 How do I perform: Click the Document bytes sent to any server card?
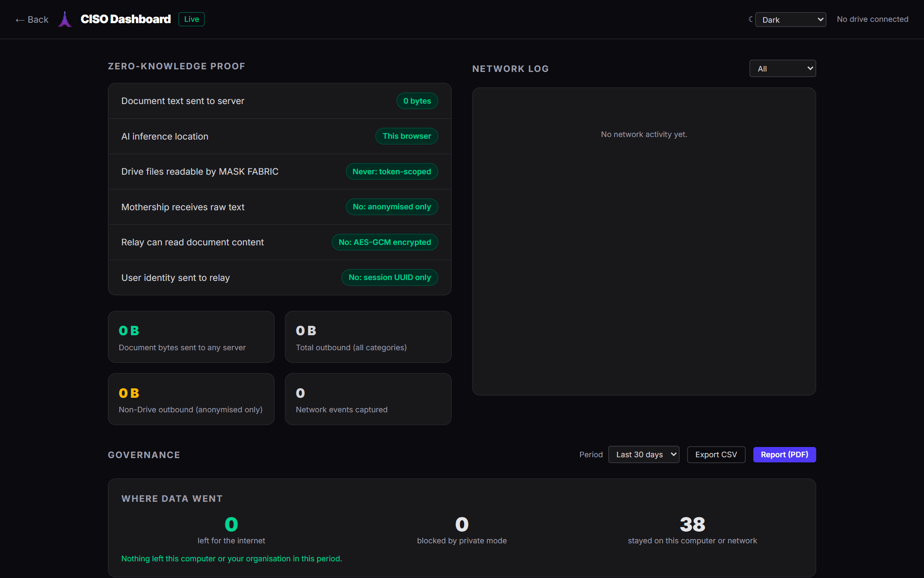(x=191, y=337)
